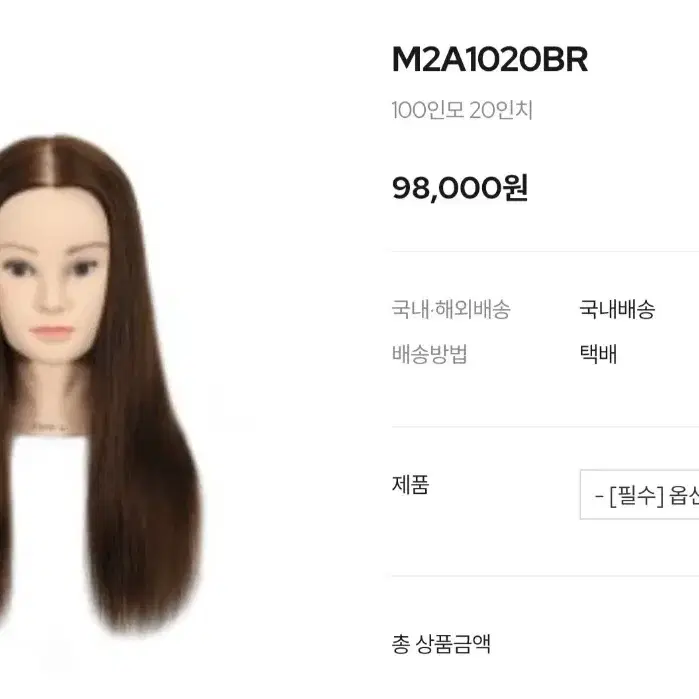
Task: Click the 총 상품금액 total label
Action: click(441, 644)
